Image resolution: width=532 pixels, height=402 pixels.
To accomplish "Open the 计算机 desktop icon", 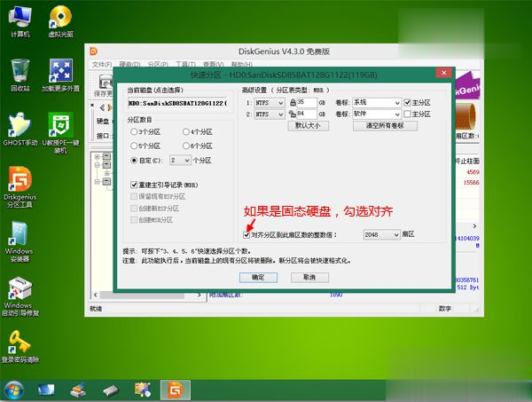I will point(20,21).
